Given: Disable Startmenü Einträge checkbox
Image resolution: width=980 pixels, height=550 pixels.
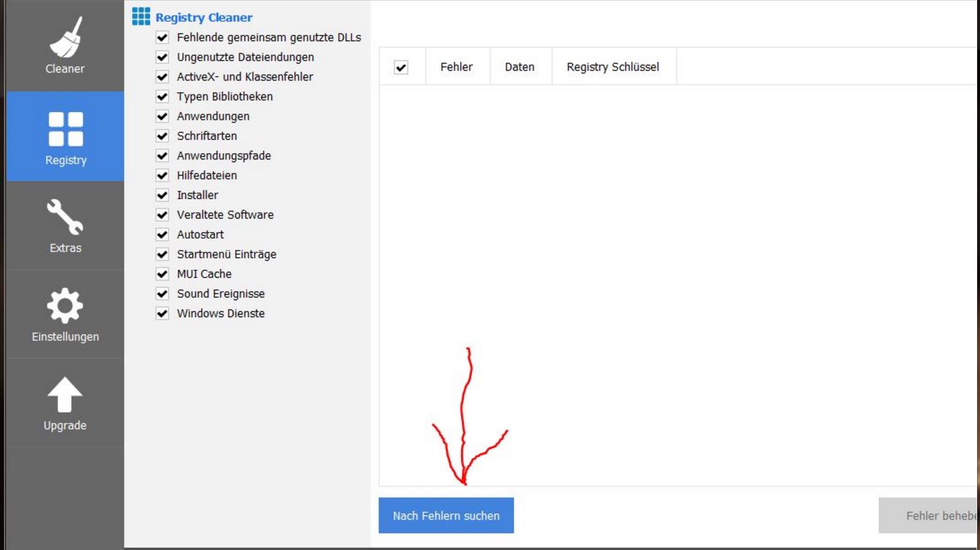Looking at the screenshot, I should 162,254.
